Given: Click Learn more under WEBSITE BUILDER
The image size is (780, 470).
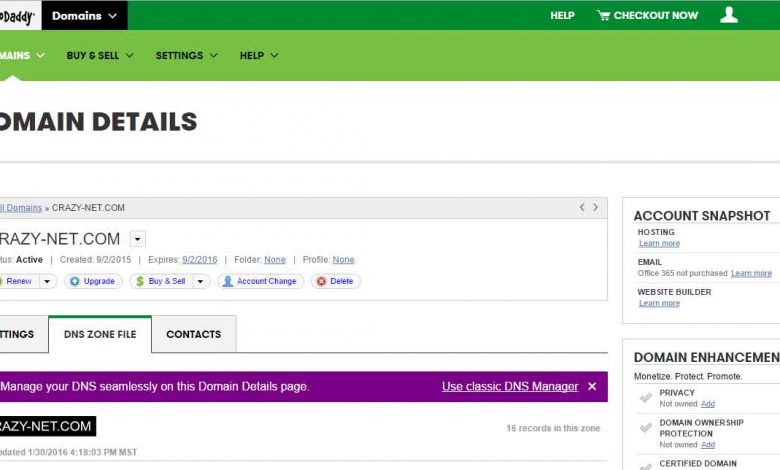Looking at the screenshot, I should point(659,303).
